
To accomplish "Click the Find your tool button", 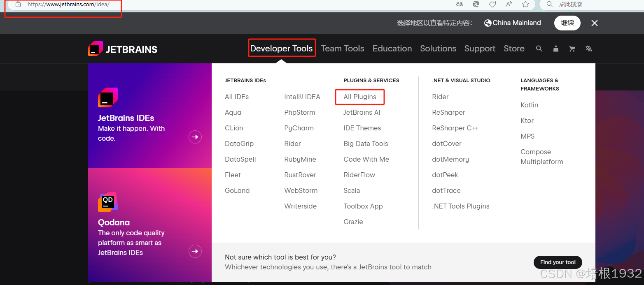I will [x=558, y=262].
